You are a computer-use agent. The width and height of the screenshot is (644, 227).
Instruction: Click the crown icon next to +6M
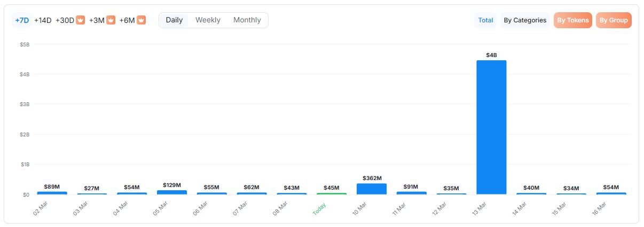pyautogui.click(x=141, y=20)
